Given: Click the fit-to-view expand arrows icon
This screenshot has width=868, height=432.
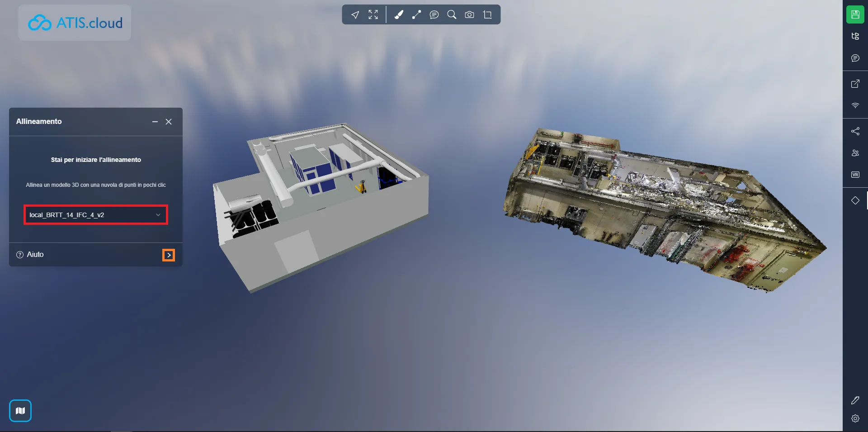Looking at the screenshot, I should click(373, 15).
